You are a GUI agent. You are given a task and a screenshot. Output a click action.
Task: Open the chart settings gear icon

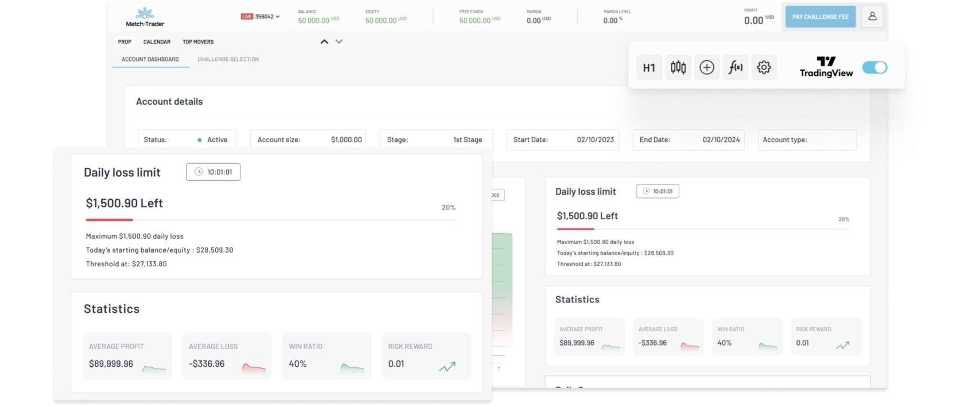764,68
